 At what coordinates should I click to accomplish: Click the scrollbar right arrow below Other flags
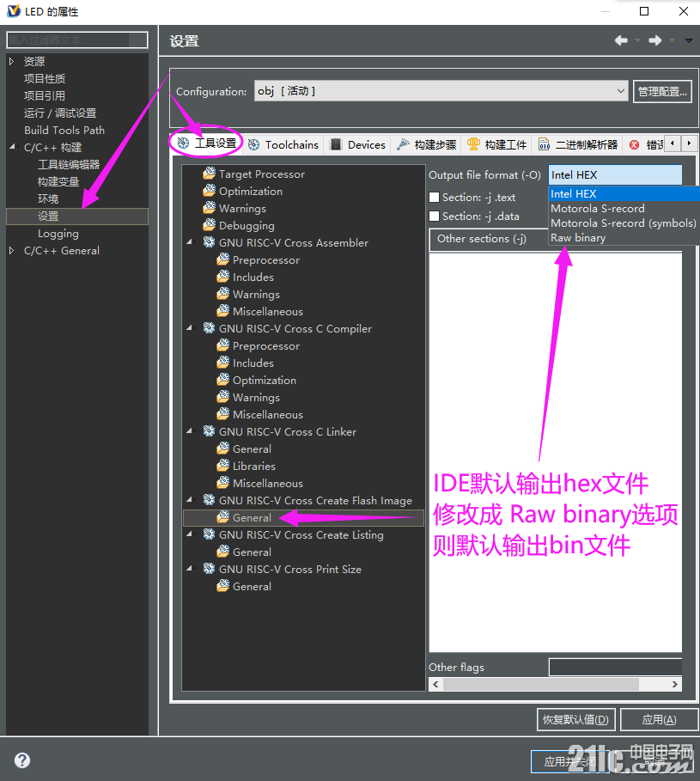coord(674,685)
